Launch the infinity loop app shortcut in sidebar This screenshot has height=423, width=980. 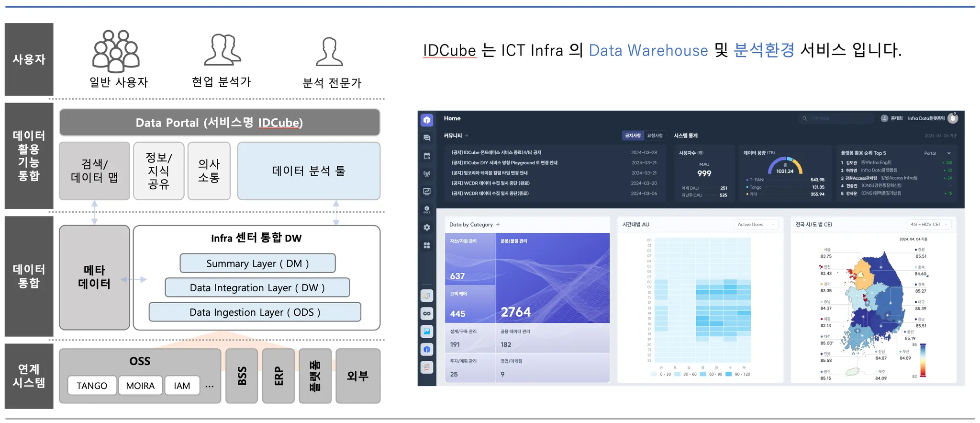pos(427,313)
